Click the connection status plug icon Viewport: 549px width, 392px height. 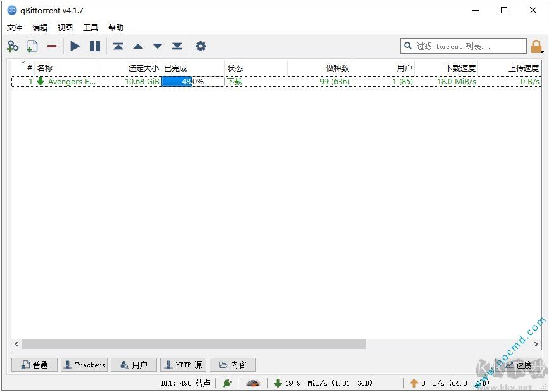[x=227, y=383]
